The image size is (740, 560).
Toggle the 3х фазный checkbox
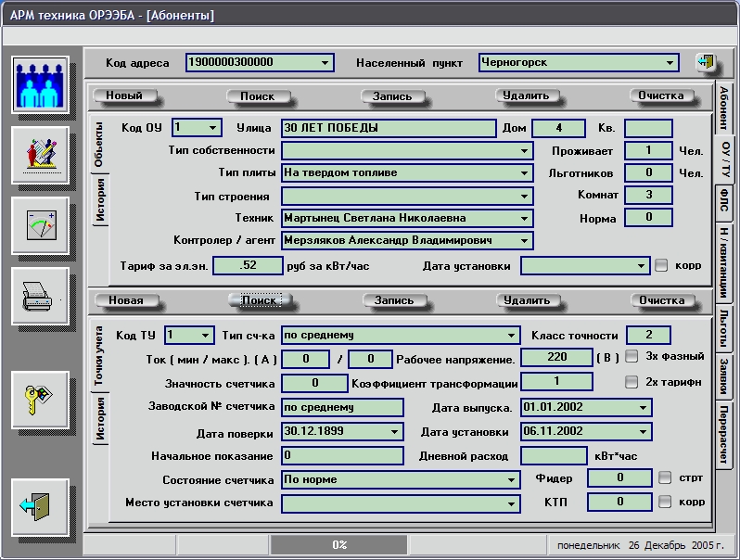coord(632,356)
